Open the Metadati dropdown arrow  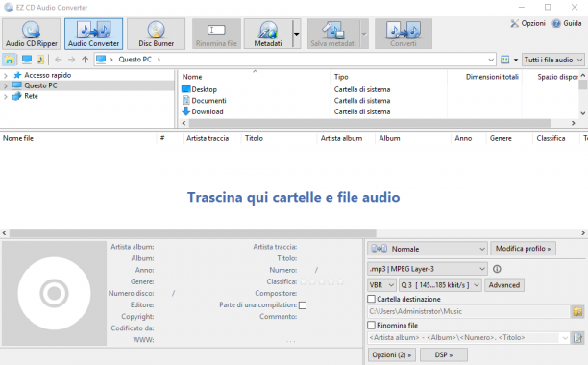coord(296,35)
